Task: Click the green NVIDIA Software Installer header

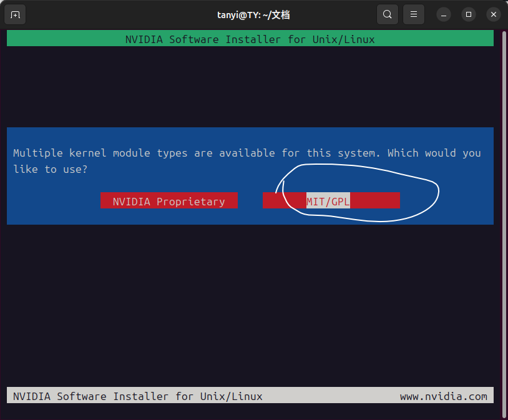Action: pos(250,38)
